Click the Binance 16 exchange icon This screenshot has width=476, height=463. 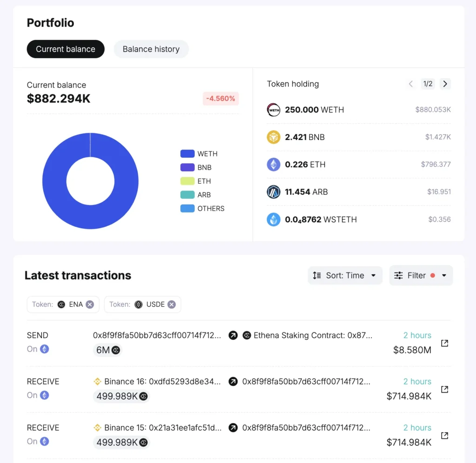pyautogui.click(x=98, y=381)
